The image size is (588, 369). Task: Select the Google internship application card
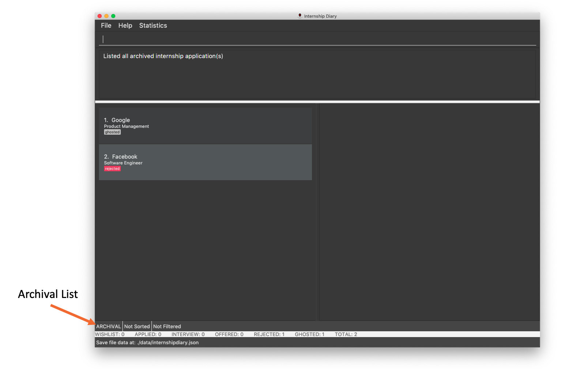coord(205,126)
